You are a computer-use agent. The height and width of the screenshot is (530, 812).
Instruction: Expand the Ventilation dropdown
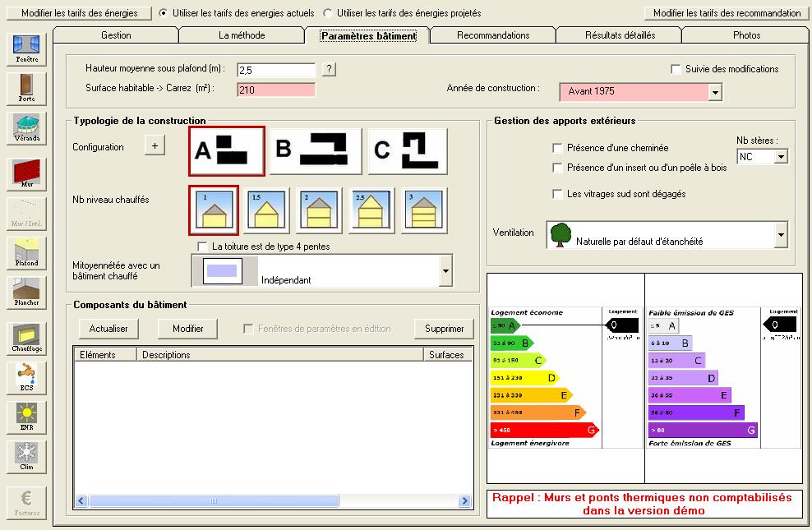pos(781,236)
